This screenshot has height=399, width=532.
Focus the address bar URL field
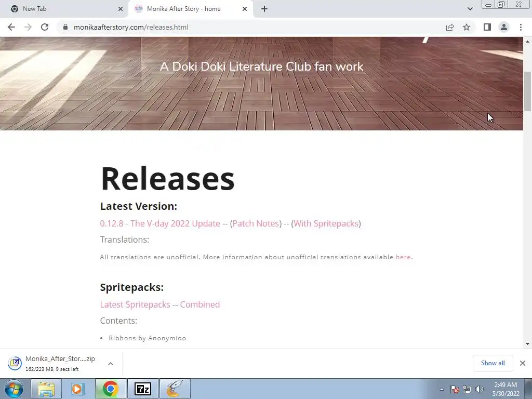[251, 27]
